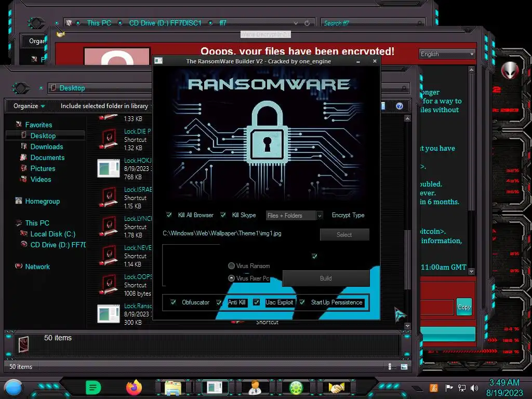
Task: Click the Alienware head gadget icon
Action: point(510,70)
